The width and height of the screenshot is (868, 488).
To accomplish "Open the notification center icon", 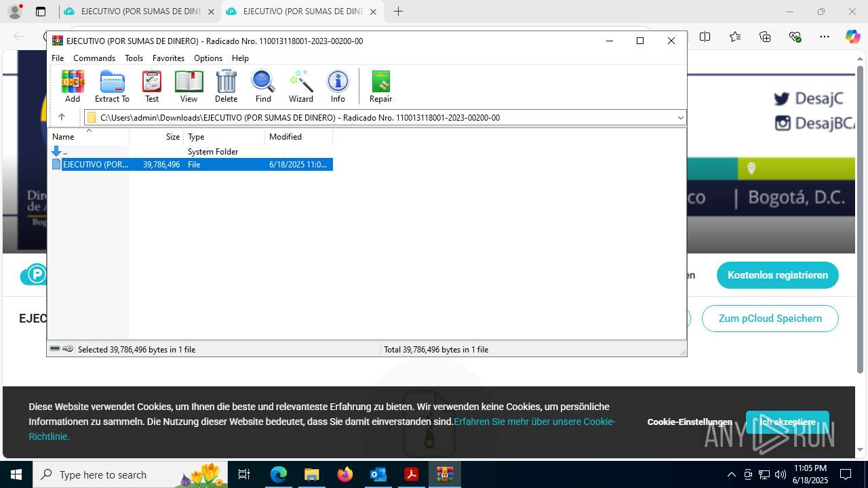I will pyautogui.click(x=846, y=474).
